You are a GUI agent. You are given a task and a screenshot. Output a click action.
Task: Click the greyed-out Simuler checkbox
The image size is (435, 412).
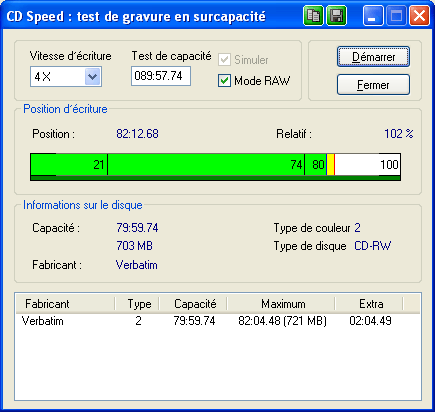click(x=224, y=60)
